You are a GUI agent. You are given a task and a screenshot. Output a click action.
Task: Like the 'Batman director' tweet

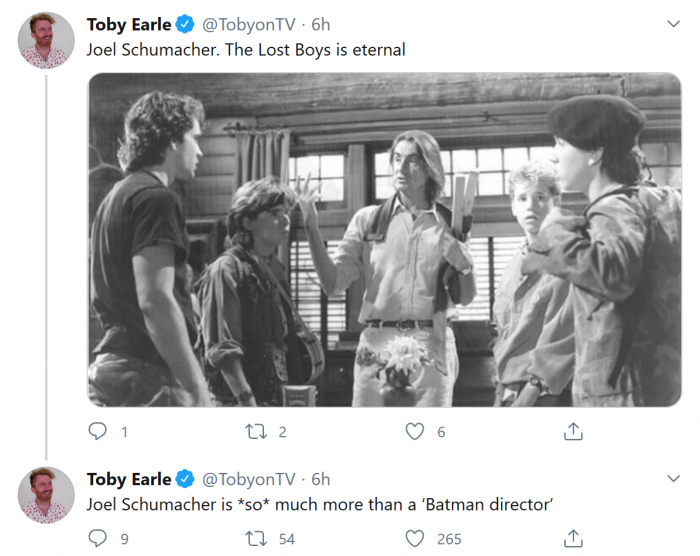[x=414, y=538]
